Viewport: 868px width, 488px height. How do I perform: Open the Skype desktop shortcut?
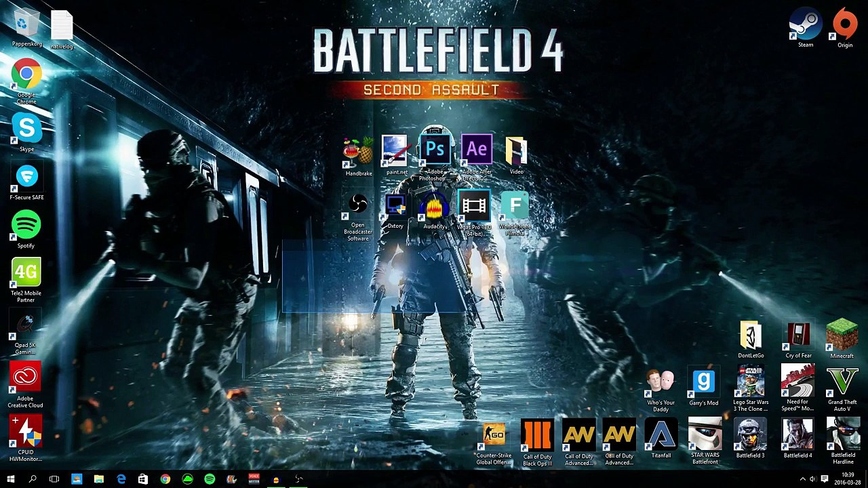(x=26, y=132)
